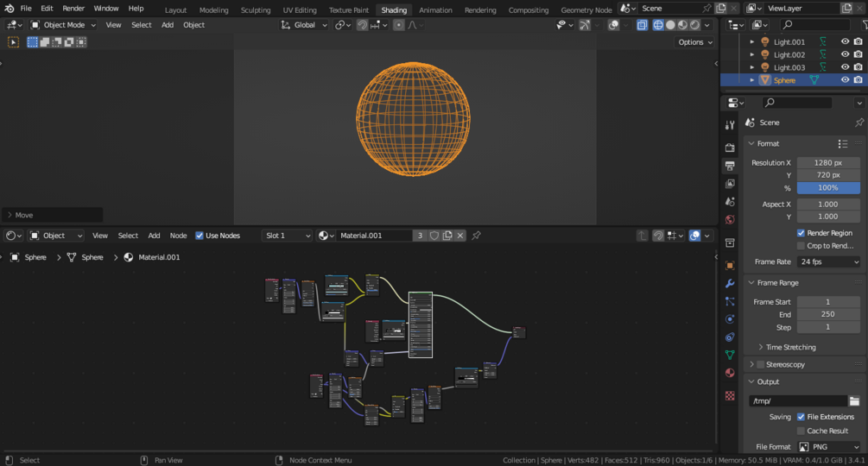This screenshot has height=466, width=868.
Task: Open the World properties tab icon
Action: point(730,220)
